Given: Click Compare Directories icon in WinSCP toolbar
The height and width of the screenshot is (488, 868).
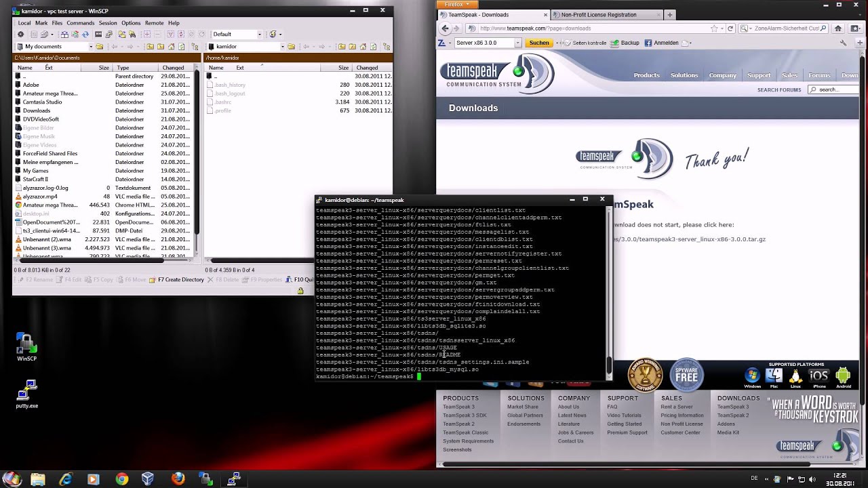Looking at the screenshot, I should point(64,34).
